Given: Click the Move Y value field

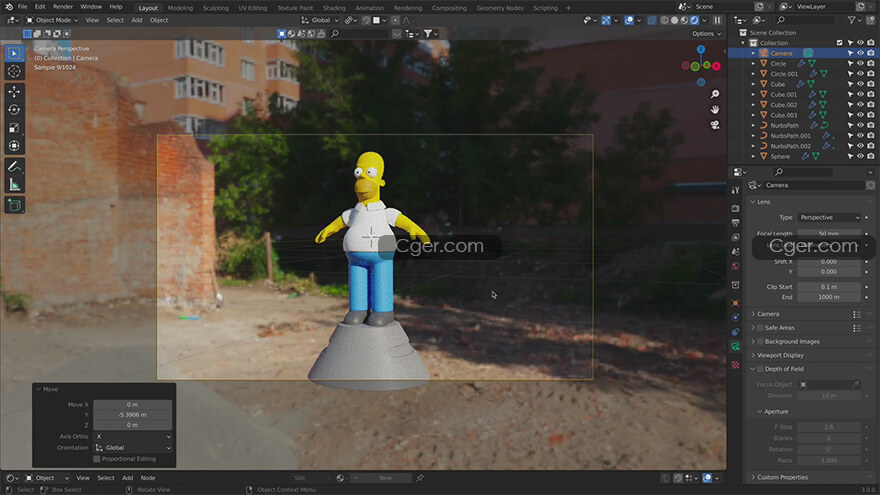Looking at the screenshot, I should (x=133, y=415).
